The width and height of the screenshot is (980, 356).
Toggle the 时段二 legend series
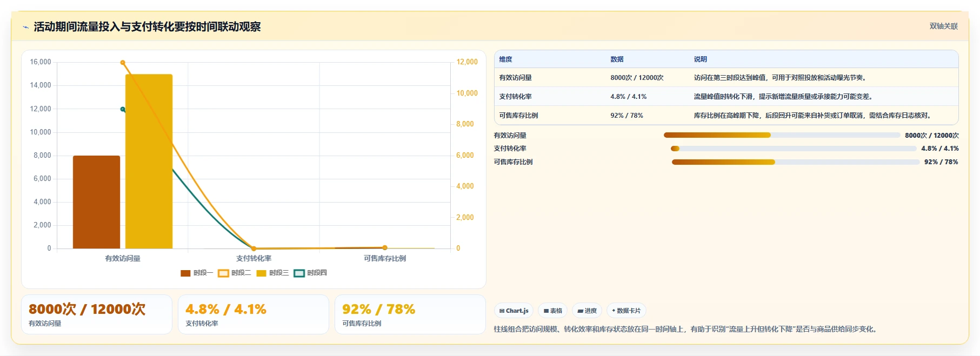tap(235, 273)
